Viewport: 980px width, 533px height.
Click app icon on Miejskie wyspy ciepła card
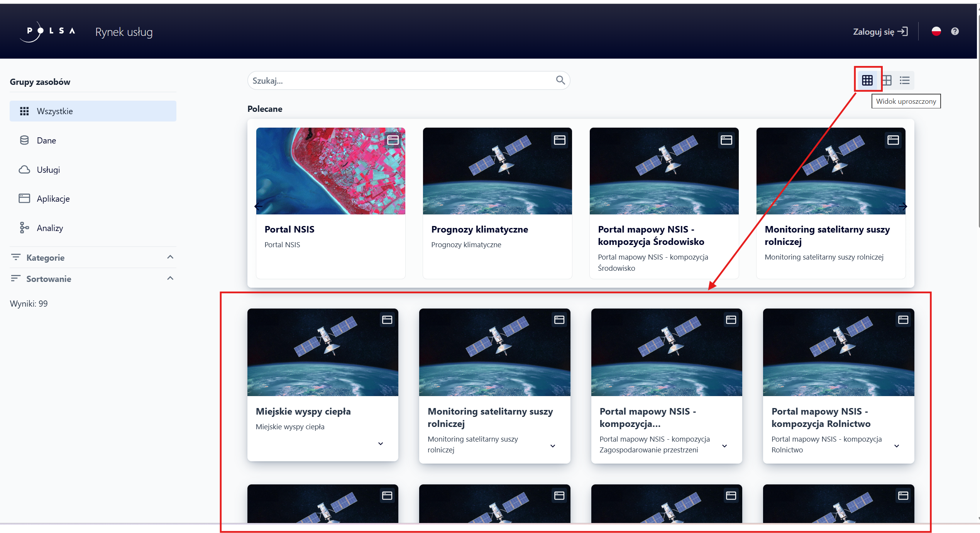pos(387,320)
